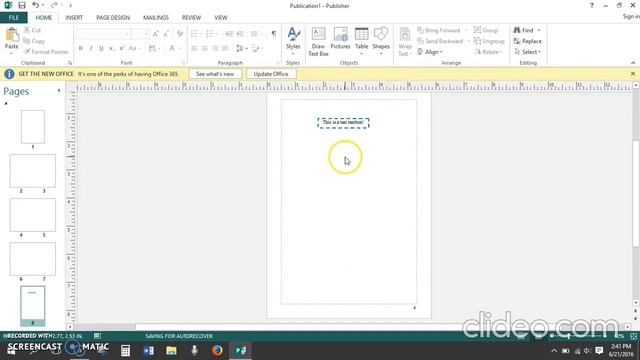Toggle Underline formatting
Screen dimensions: 640x360
[101, 48]
